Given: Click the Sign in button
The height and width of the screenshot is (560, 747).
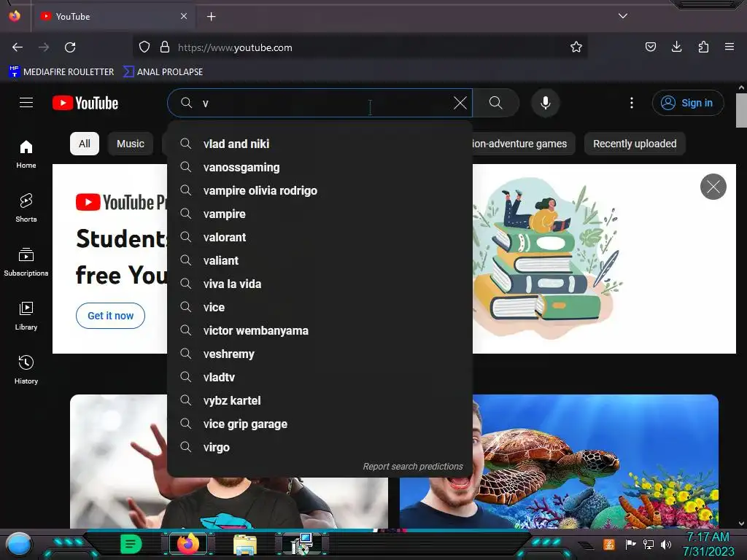Looking at the screenshot, I should (x=687, y=103).
